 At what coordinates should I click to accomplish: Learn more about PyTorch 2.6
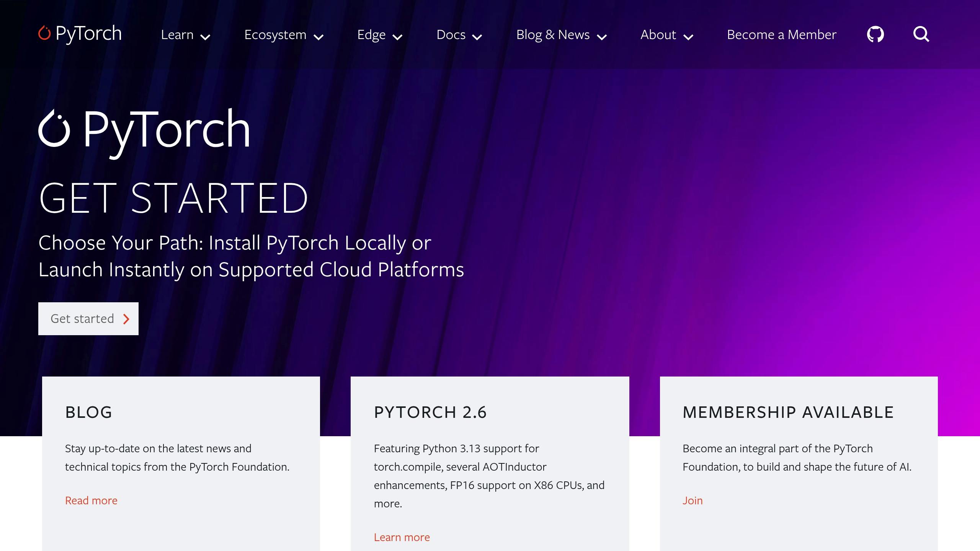click(x=401, y=537)
